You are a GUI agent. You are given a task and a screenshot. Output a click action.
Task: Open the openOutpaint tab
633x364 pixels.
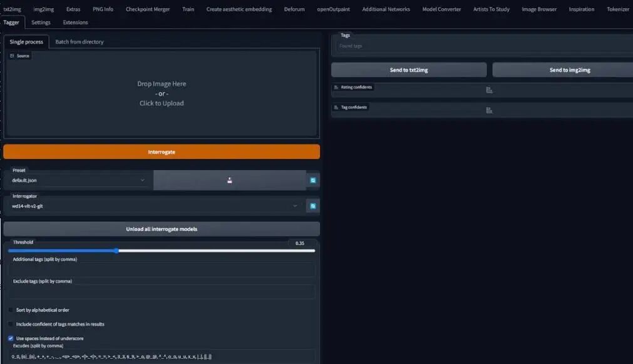click(x=334, y=9)
